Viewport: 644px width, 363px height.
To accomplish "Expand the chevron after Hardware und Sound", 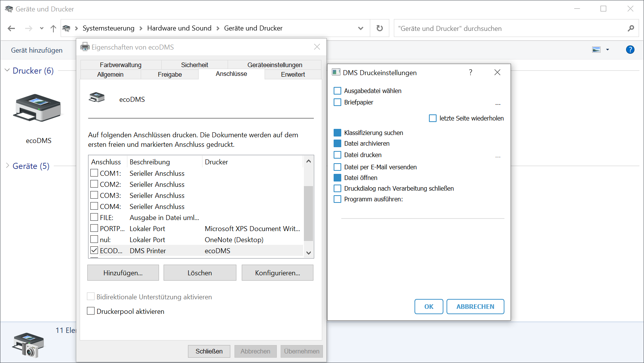I will (218, 28).
